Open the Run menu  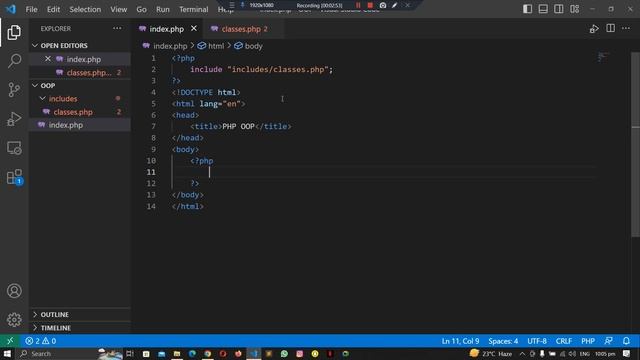click(162, 9)
